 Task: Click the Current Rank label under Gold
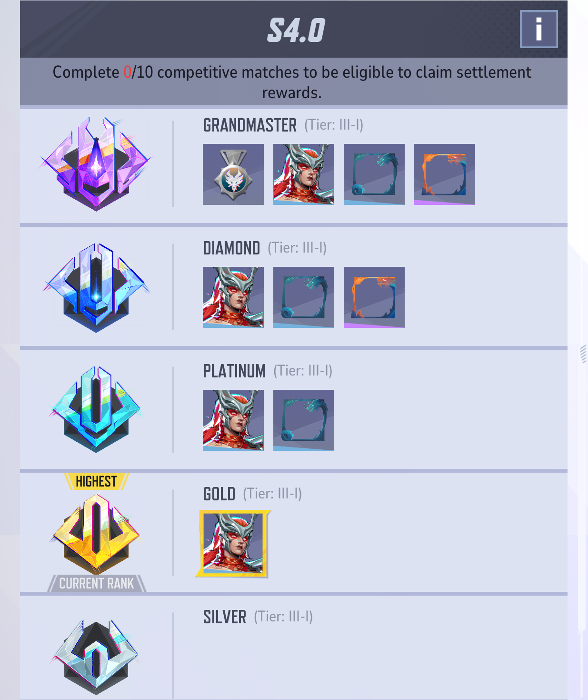pos(97,583)
